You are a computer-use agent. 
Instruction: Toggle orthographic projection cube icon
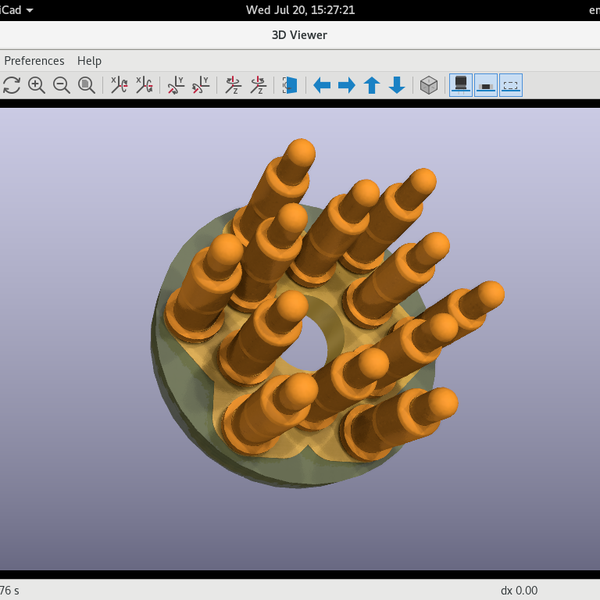[x=428, y=85]
